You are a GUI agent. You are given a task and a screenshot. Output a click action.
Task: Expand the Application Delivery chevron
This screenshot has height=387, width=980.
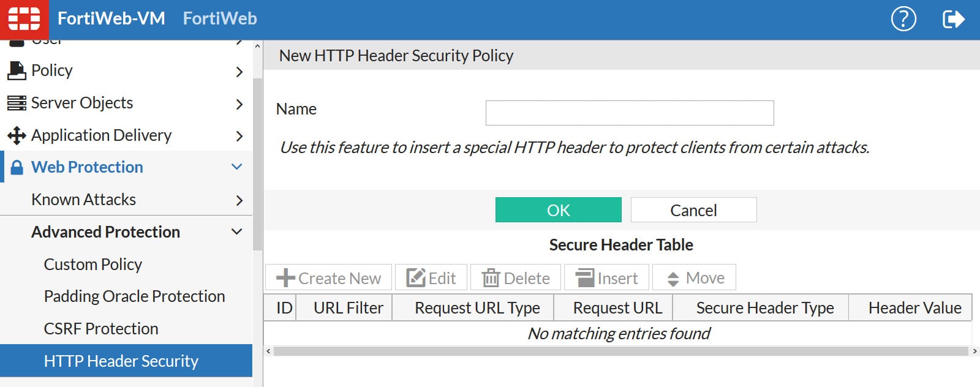click(239, 136)
